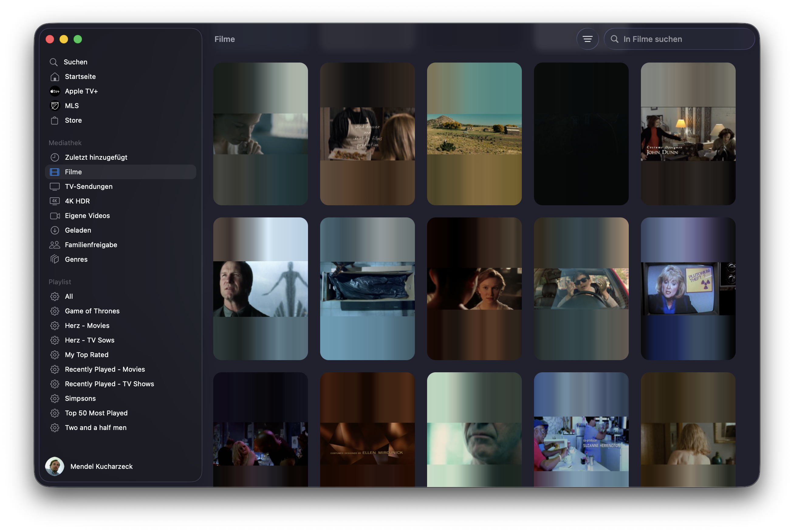Click the 4K HDR badge icon
Screen dimensions: 794x532
click(x=55, y=201)
